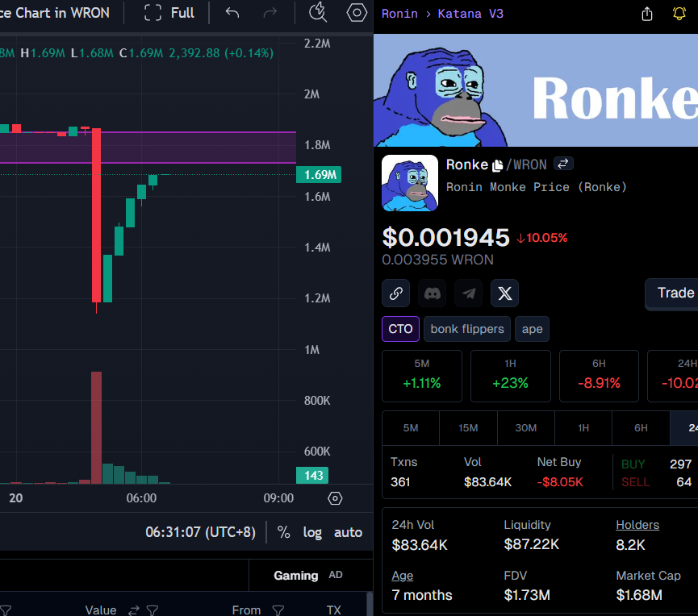This screenshot has height=616, width=698.
Task: Click the $0.001945 price text
Action: coord(445,237)
